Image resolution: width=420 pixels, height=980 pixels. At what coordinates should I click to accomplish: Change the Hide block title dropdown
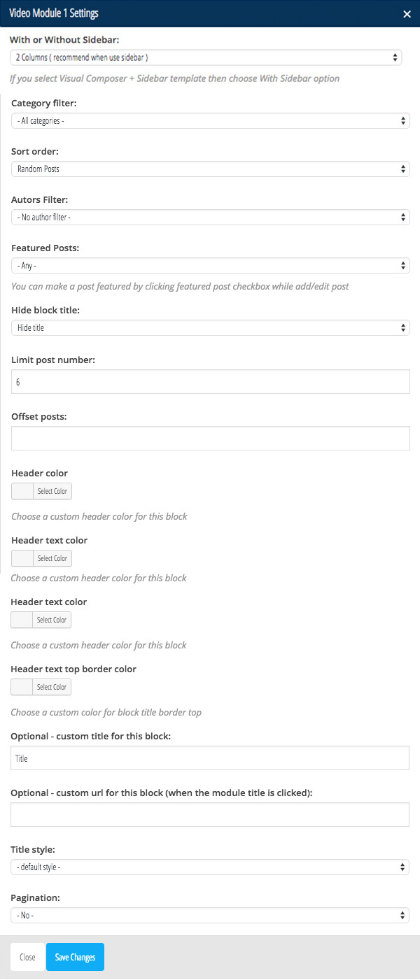coord(211,327)
